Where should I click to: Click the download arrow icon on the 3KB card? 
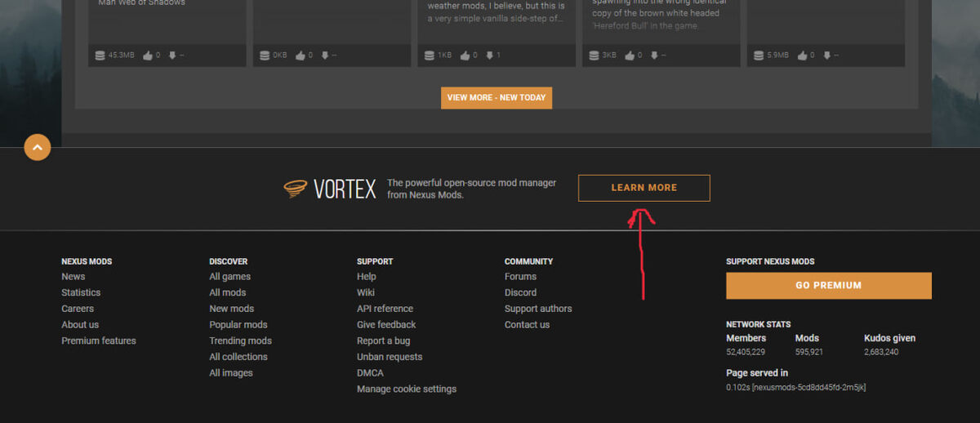pyautogui.click(x=654, y=56)
